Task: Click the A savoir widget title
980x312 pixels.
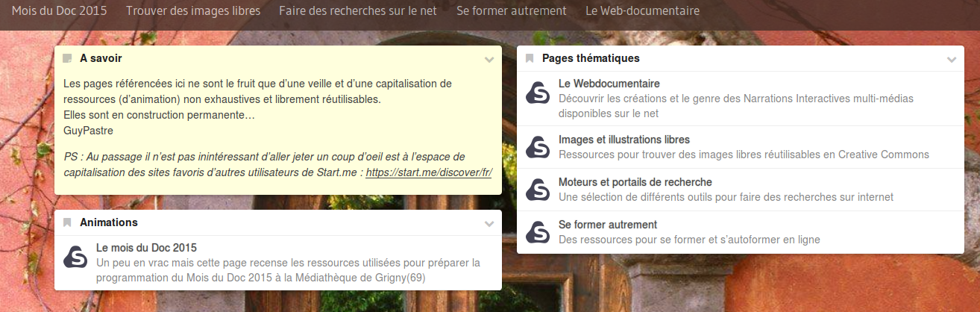Action: pos(101,57)
